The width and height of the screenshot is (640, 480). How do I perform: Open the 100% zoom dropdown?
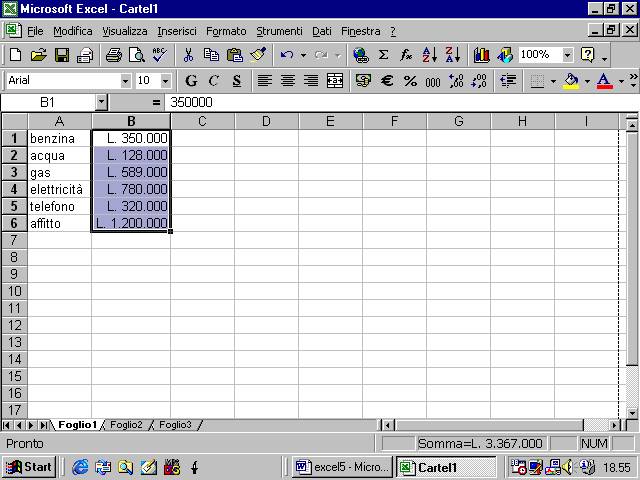567,55
